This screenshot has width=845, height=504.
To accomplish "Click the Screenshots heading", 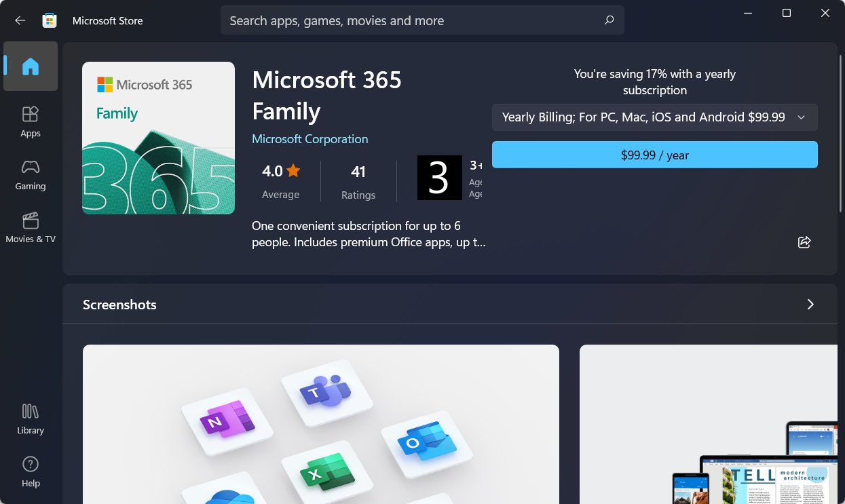I will point(119,305).
